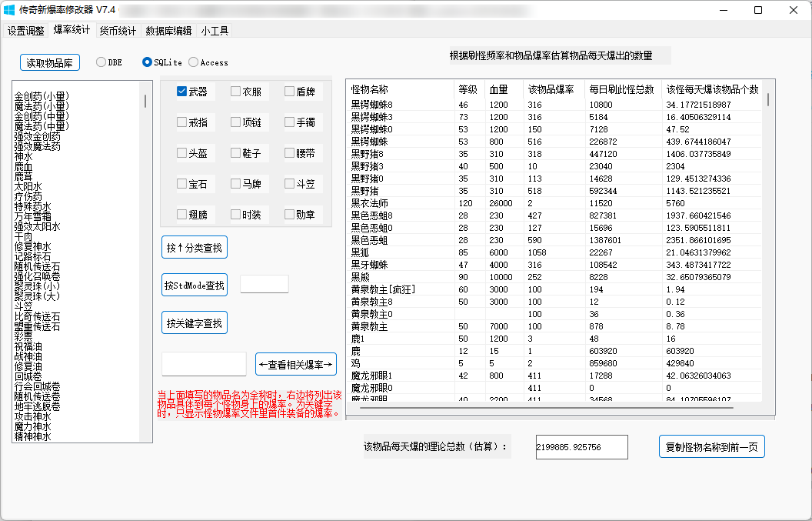
Task: Enable the 衣服 checkbox
Action: pos(236,92)
